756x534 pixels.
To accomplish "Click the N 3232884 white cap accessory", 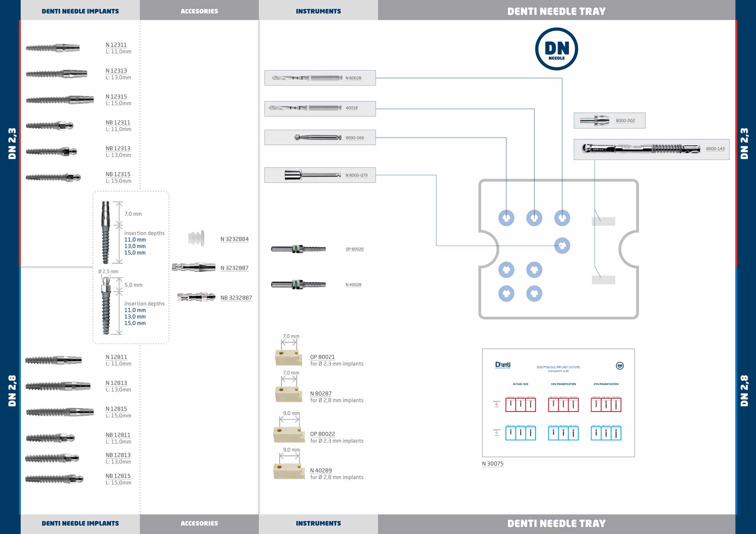I will point(196,238).
